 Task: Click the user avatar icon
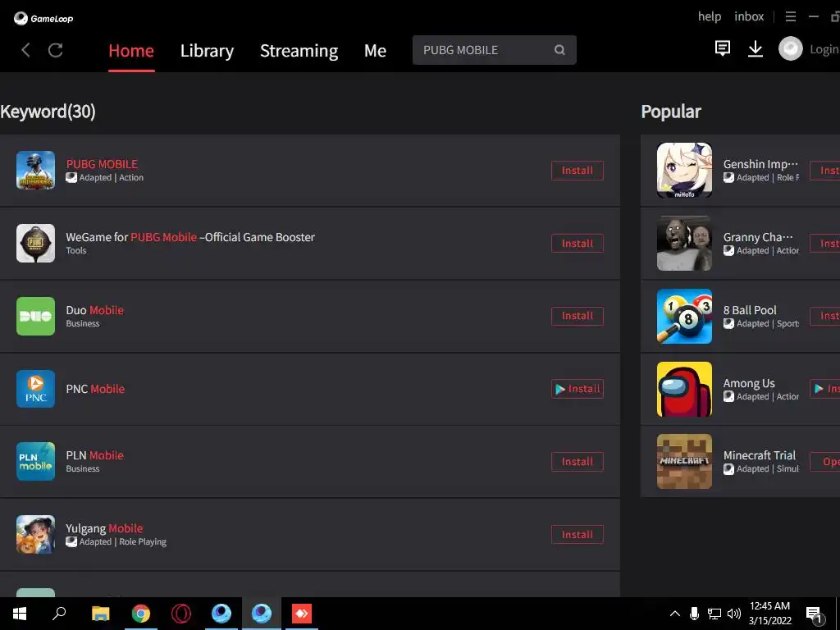[x=790, y=48]
